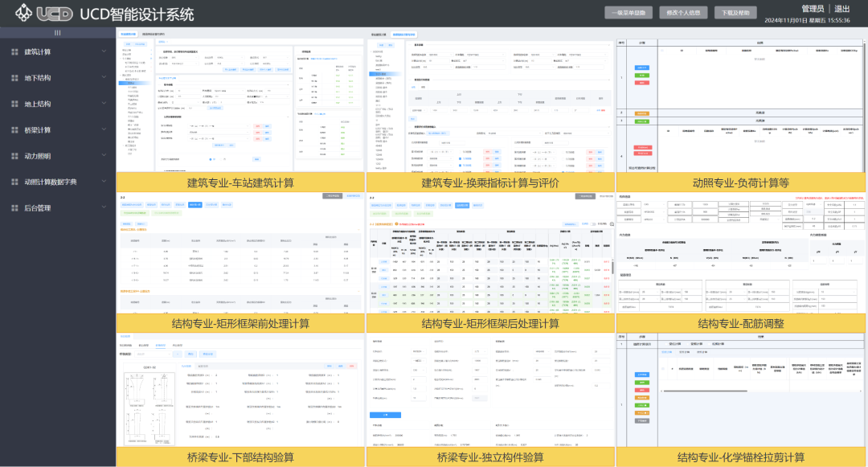868x467 pixels.
Task: Toggle the sidebar collapse handle at top
Action: tap(57, 33)
